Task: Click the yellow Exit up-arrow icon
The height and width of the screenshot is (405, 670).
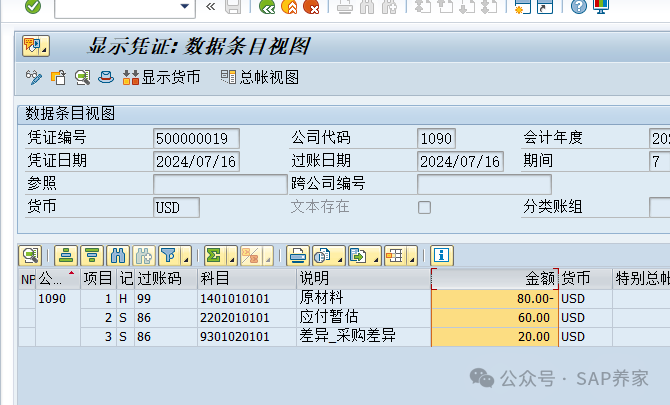Action: click(289, 6)
